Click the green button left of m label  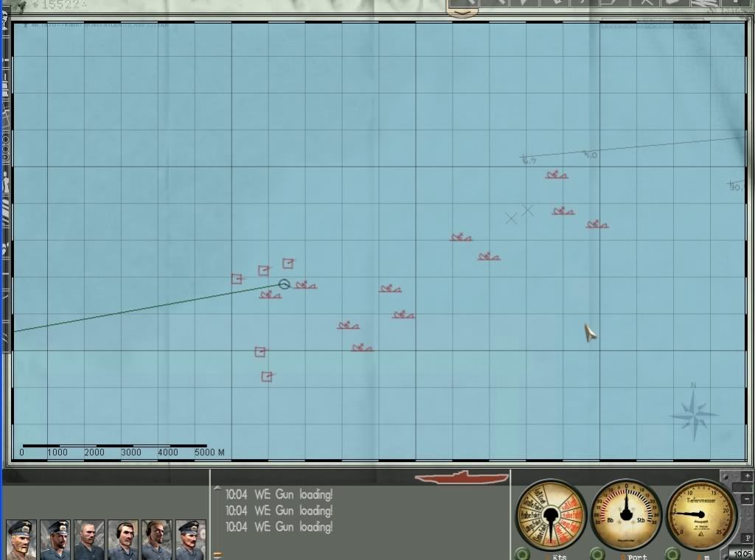click(672, 554)
